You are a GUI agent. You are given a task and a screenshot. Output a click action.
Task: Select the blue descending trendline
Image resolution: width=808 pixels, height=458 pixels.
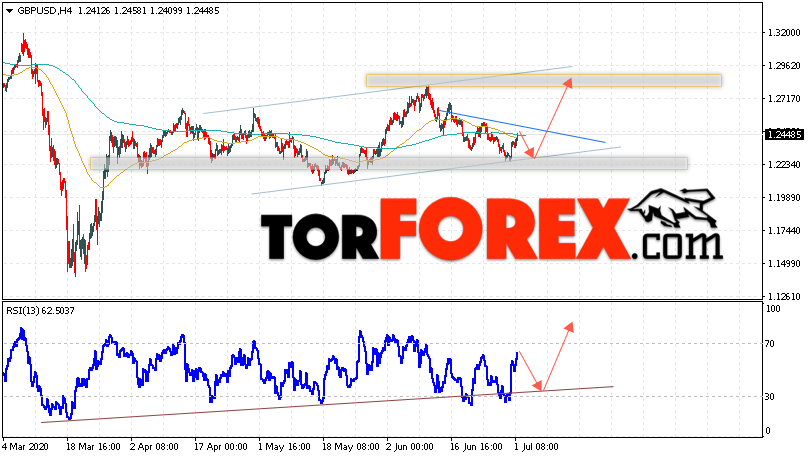[522, 127]
